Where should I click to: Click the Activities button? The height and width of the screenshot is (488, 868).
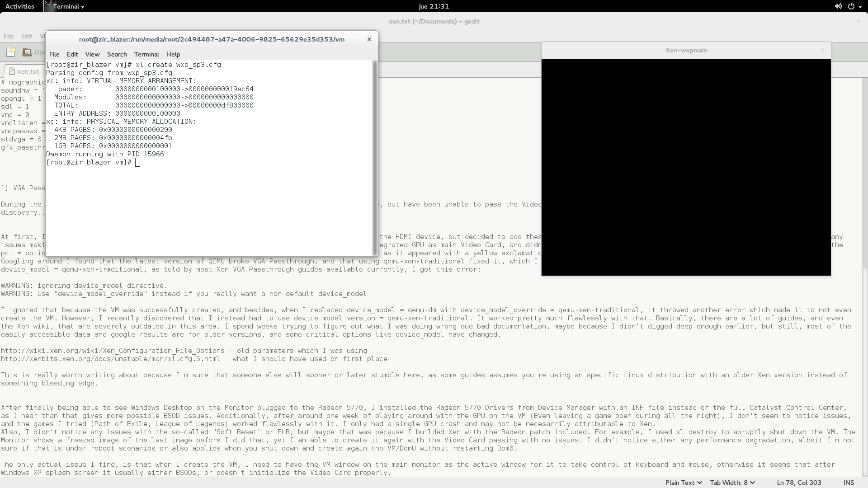pos(19,6)
